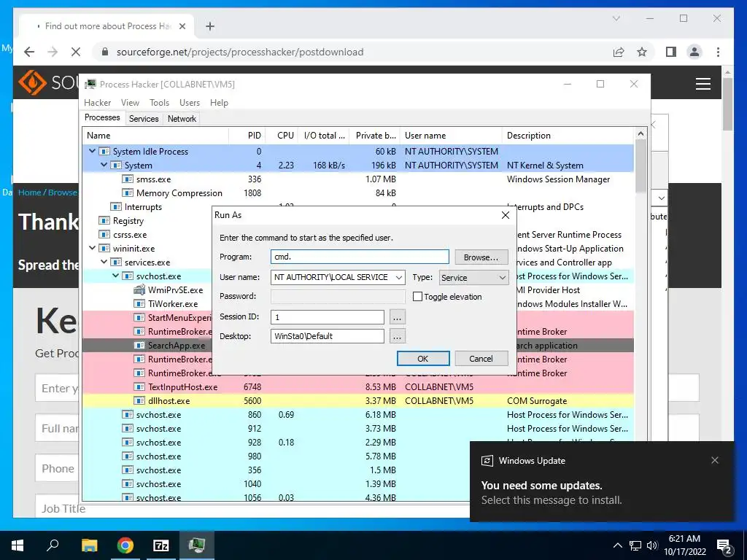747x560 pixels.
Task: Click the Memory Compression process icon
Action: [127, 192]
